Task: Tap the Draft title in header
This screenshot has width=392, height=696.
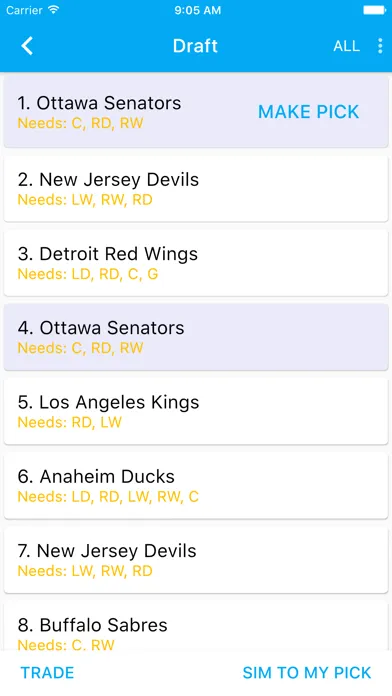Action: (x=195, y=46)
